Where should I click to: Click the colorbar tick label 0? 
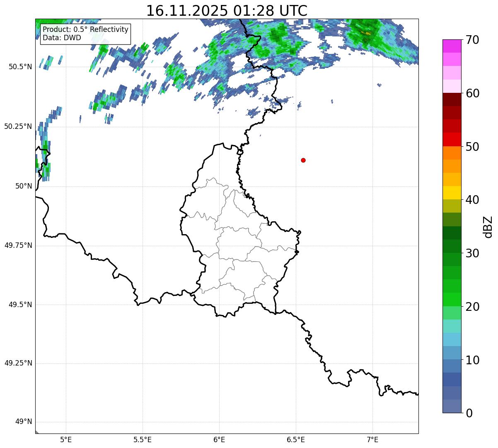469,413
